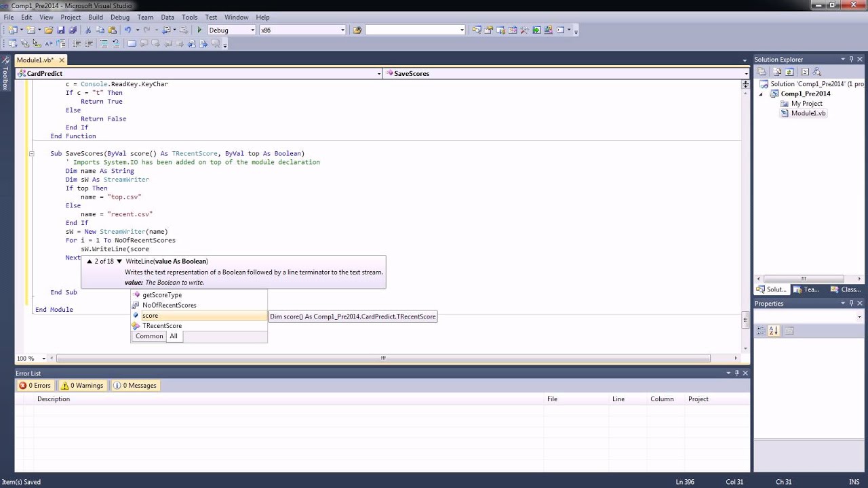Image resolution: width=868 pixels, height=488 pixels.
Task: Switch IntelliSense list to All
Action: click(x=174, y=336)
